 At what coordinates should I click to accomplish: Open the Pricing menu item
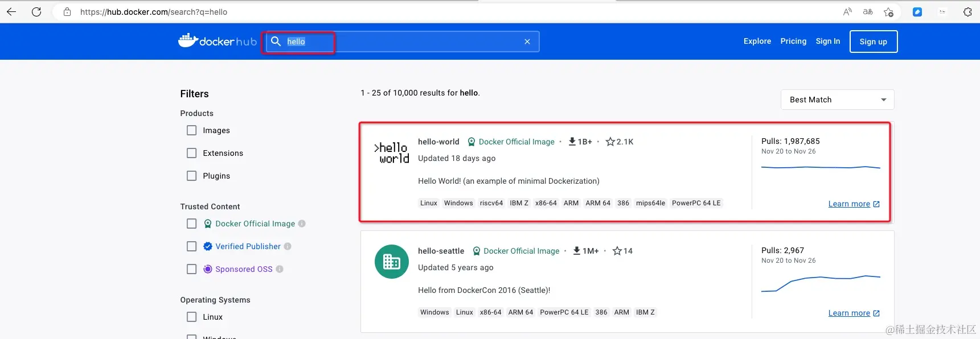point(793,41)
